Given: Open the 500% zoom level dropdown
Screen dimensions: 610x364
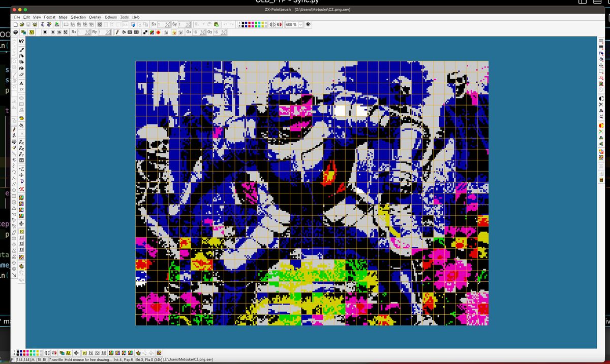Looking at the screenshot, I should pyautogui.click(x=300, y=24).
